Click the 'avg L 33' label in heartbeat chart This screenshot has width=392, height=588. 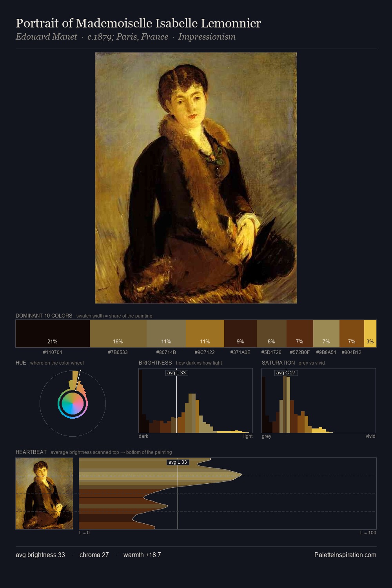(x=178, y=462)
